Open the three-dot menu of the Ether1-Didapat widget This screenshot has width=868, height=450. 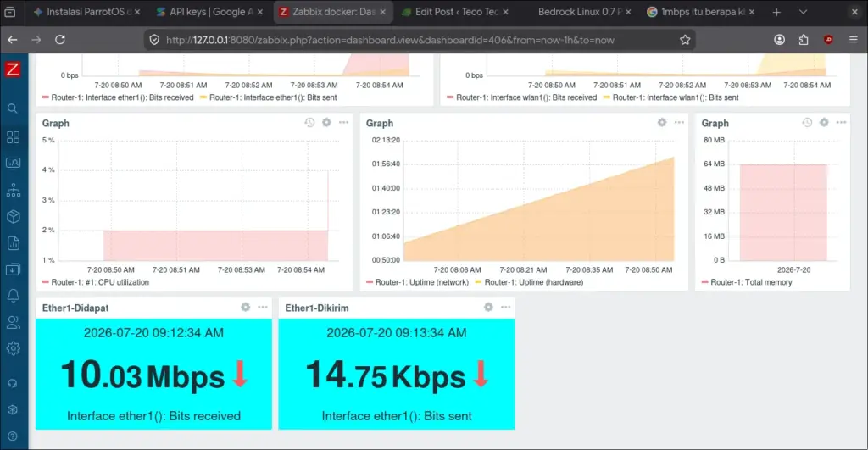pyautogui.click(x=263, y=307)
